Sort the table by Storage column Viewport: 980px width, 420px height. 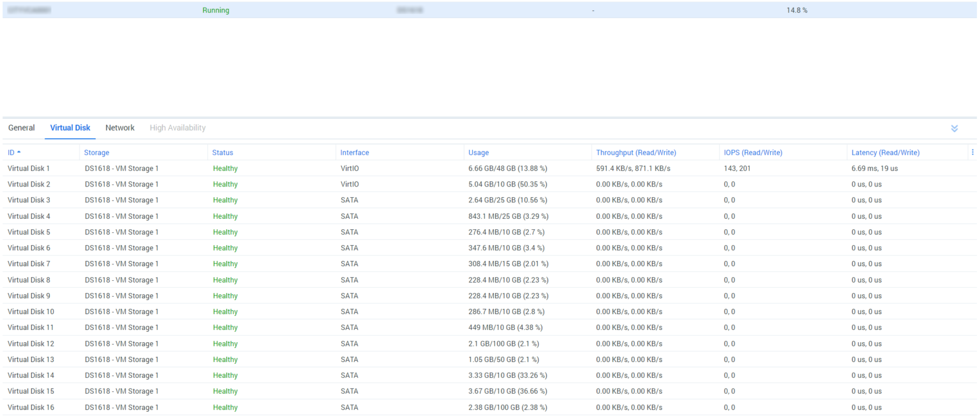(96, 152)
